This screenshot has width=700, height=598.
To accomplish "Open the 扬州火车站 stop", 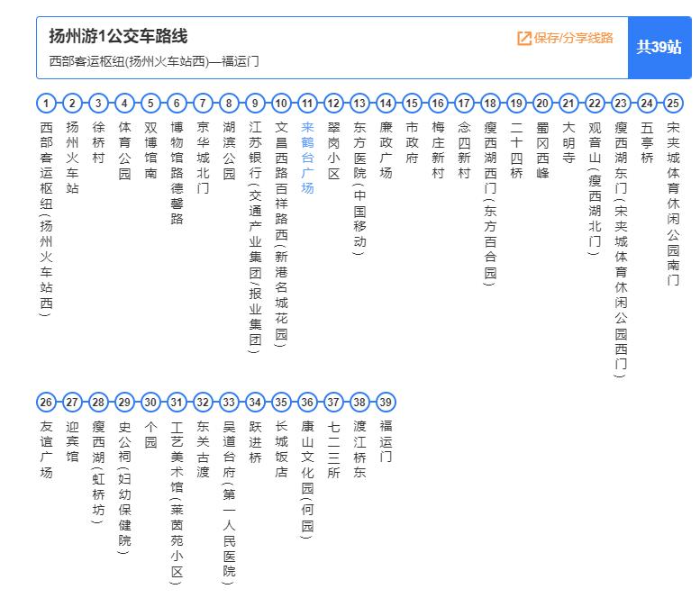I will coord(72,158).
